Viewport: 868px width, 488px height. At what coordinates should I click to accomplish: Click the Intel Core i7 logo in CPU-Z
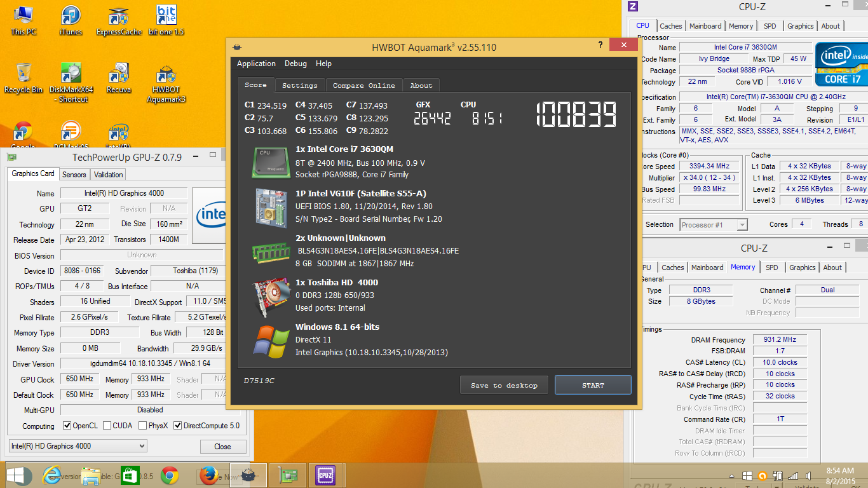842,64
